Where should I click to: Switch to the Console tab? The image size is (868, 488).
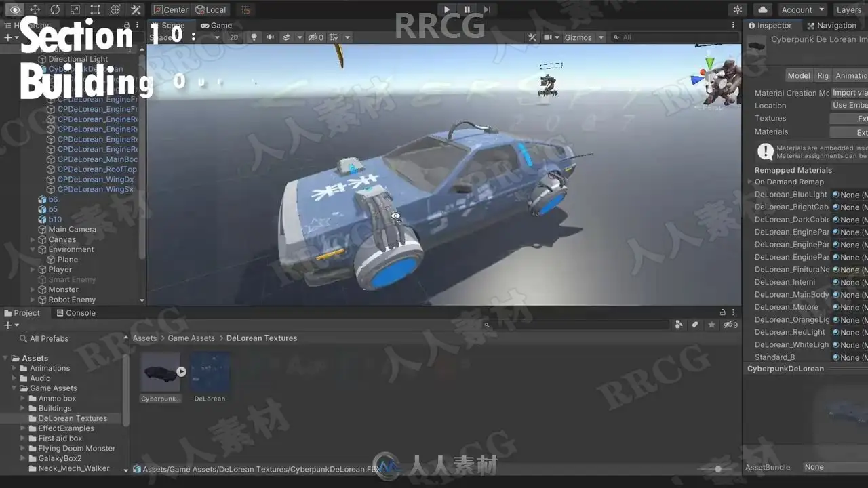click(x=76, y=312)
